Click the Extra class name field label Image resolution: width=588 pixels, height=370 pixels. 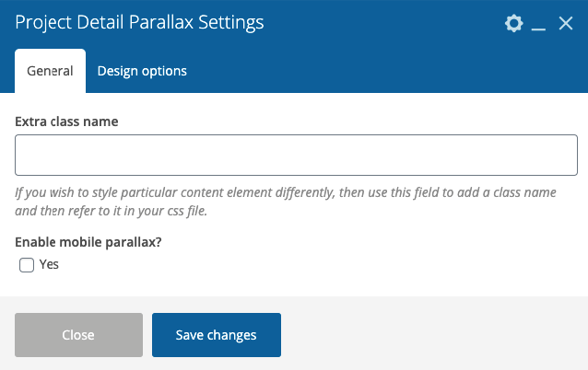pyautogui.click(x=66, y=121)
